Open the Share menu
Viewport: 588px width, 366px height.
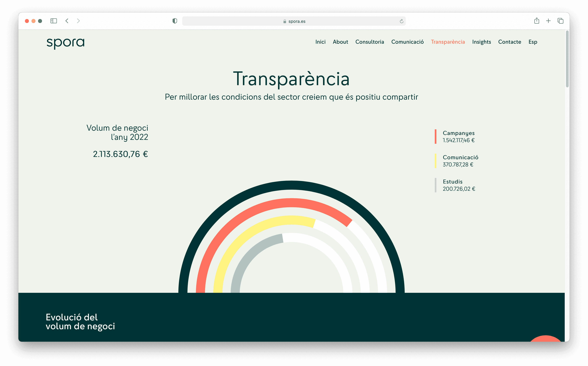537,21
